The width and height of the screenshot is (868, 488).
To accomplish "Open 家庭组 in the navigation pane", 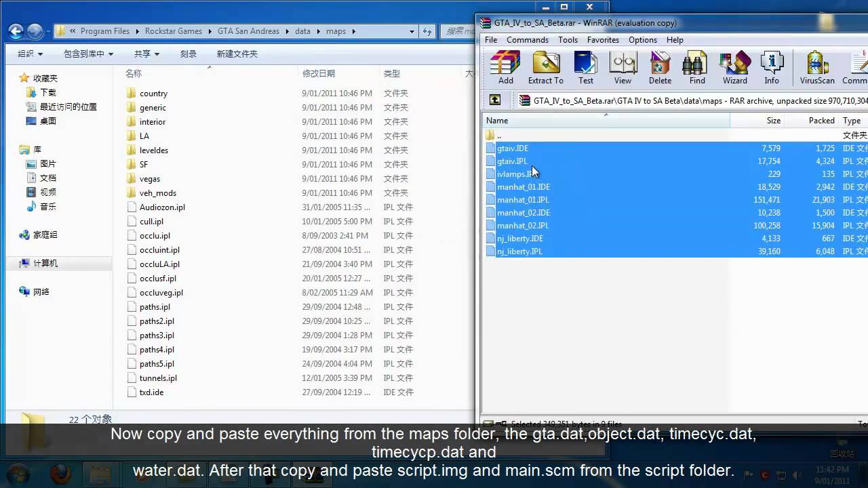I will (x=45, y=235).
